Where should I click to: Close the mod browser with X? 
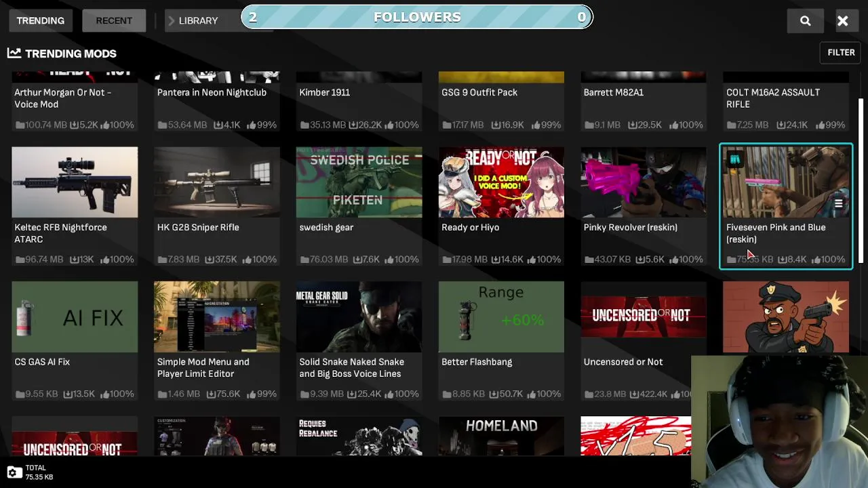tap(842, 20)
